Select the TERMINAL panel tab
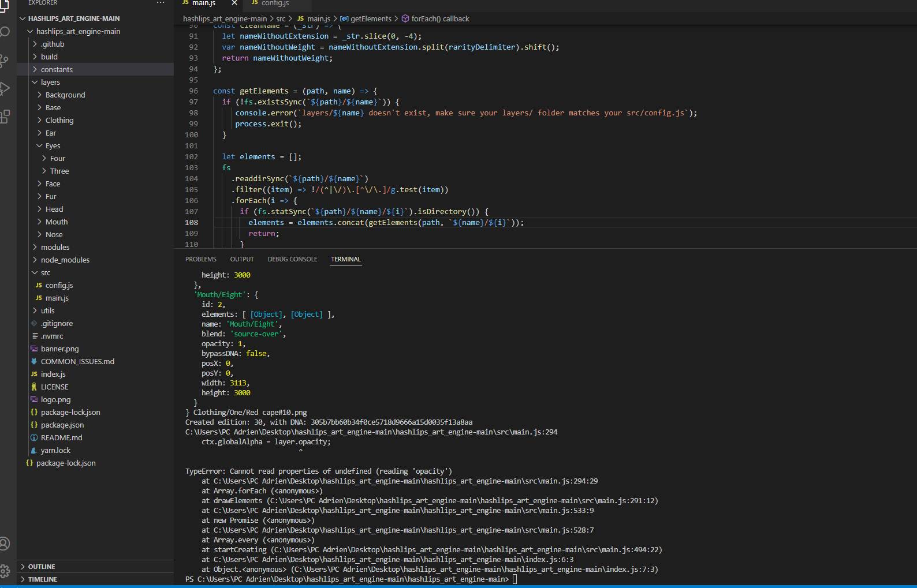 click(346, 259)
